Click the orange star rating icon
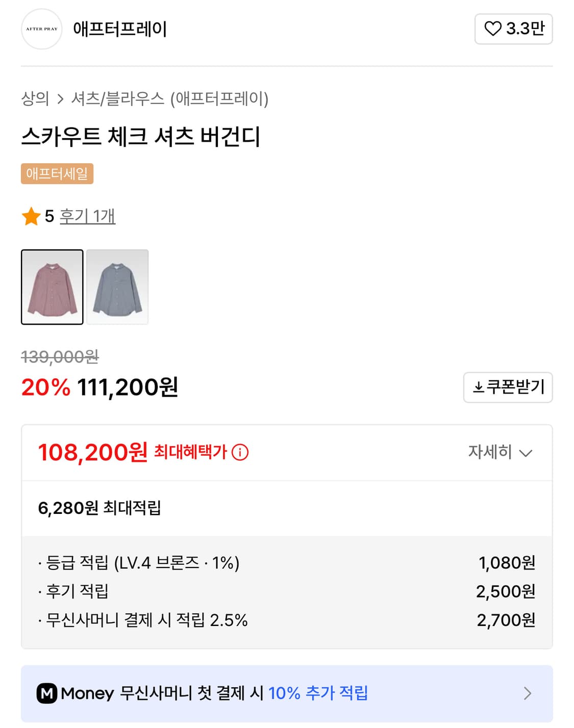The height and width of the screenshot is (728, 574). 31,216
